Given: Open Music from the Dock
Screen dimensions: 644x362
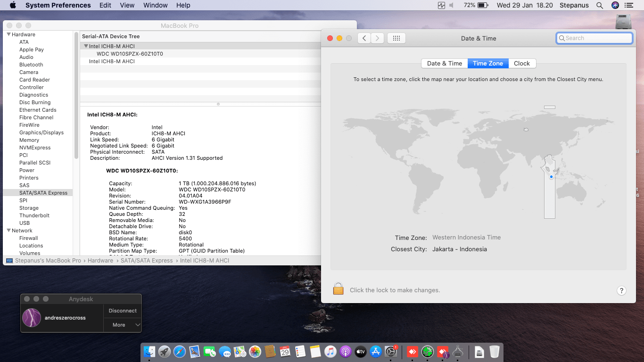Looking at the screenshot, I should (330, 351).
